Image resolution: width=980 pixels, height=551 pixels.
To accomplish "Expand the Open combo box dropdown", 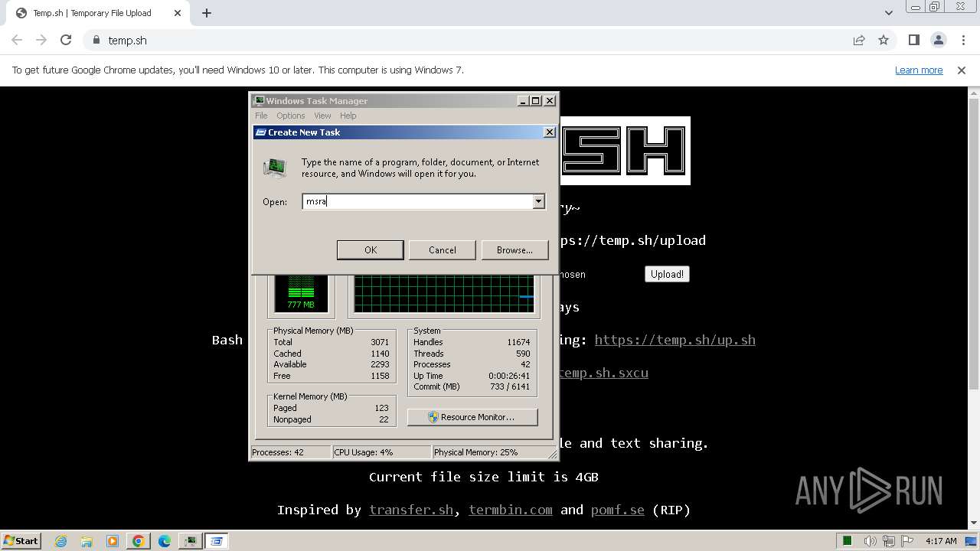I will [x=539, y=201].
